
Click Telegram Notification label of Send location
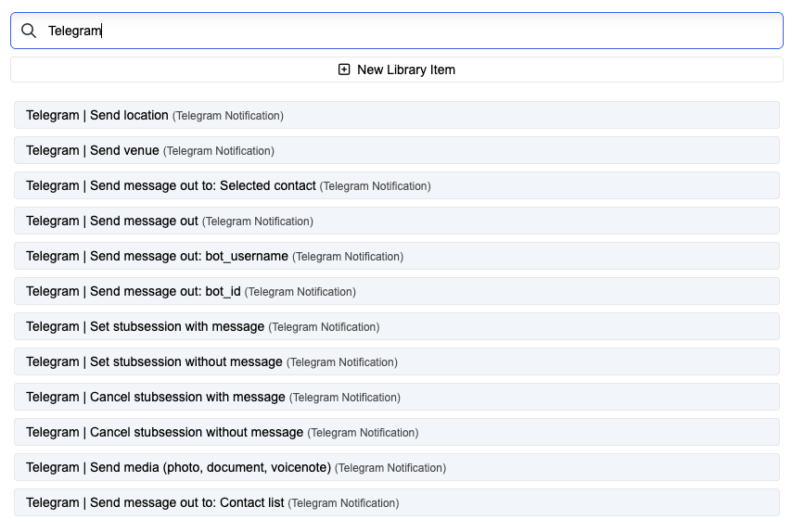coord(228,116)
